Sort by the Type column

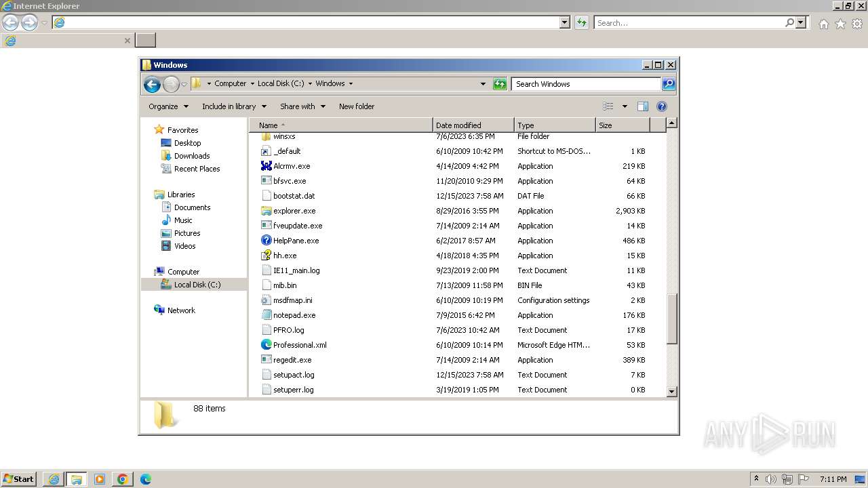click(x=555, y=125)
